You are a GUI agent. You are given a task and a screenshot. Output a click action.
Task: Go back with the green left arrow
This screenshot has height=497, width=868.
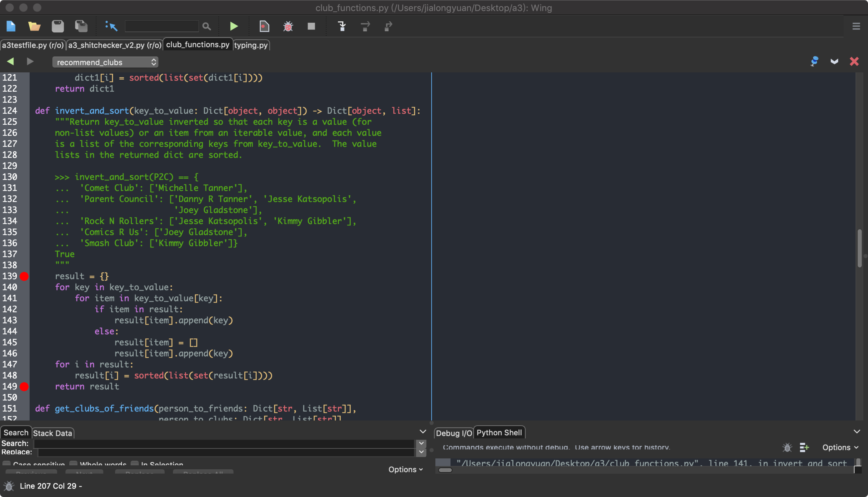10,62
